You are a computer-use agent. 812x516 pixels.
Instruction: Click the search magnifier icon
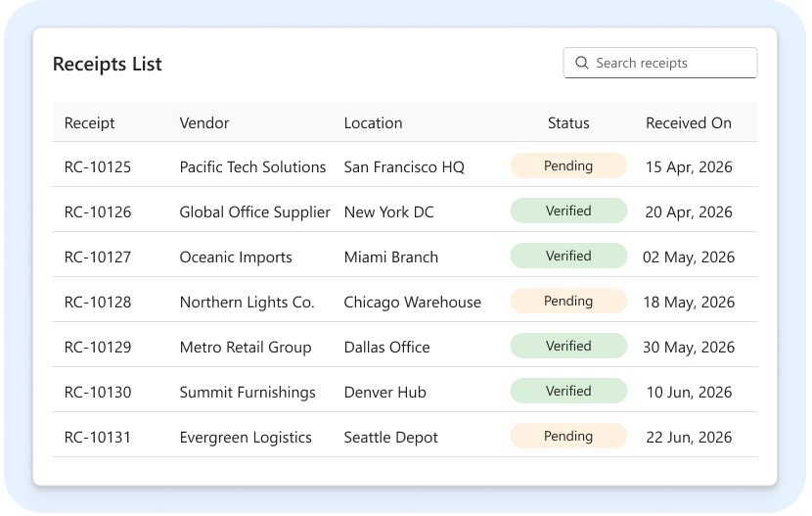tap(581, 63)
